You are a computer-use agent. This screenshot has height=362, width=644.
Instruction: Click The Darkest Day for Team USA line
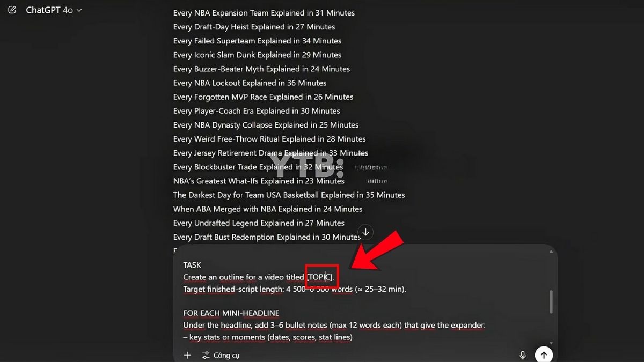(x=289, y=195)
